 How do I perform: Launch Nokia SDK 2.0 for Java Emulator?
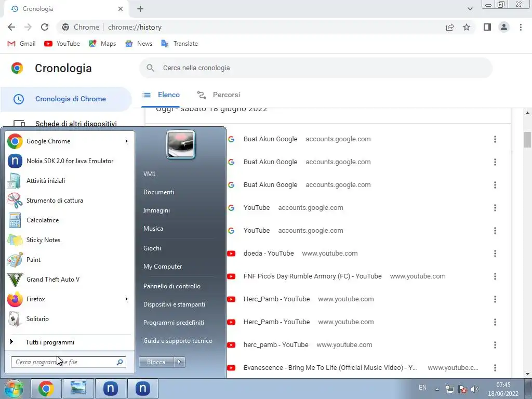point(69,161)
